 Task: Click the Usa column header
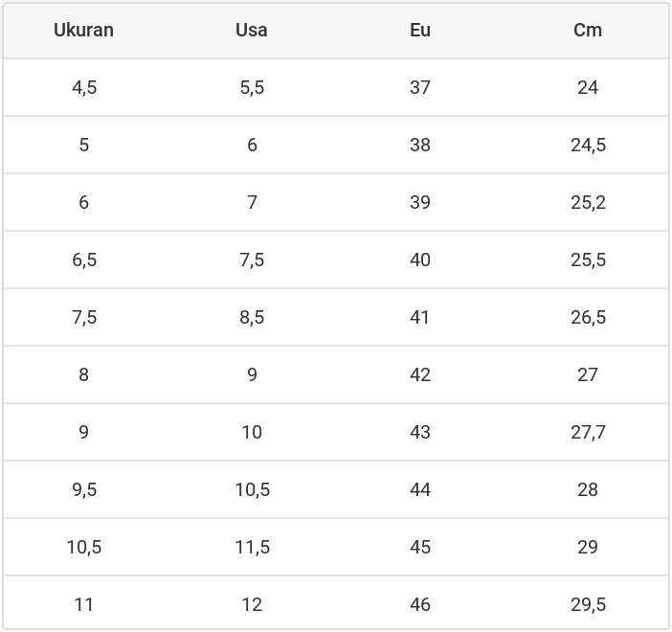tap(252, 30)
